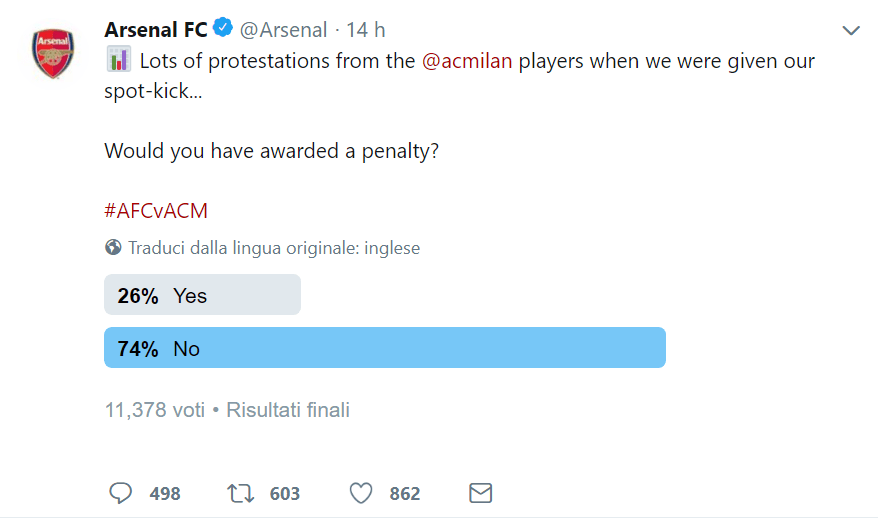The width and height of the screenshot is (878, 518).
Task: Click the reply speech bubble icon
Action: [x=121, y=493]
